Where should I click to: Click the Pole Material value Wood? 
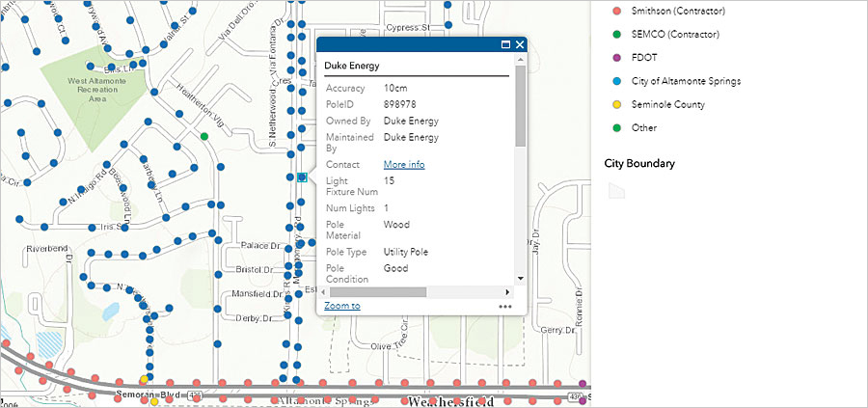396,225
